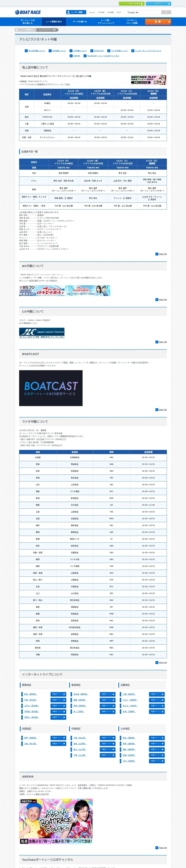Click 中継サイトへ button for 多摩川(東京都)
Viewport: 186px width, 868px height.
[58, 717]
